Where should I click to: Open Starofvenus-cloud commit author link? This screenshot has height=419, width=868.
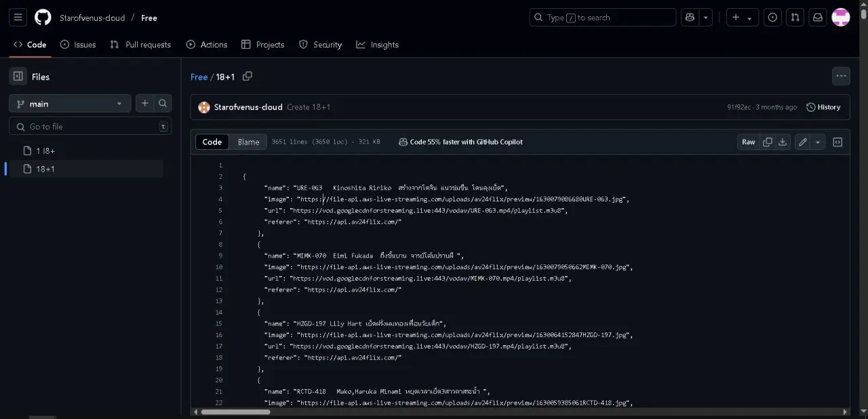pos(248,107)
